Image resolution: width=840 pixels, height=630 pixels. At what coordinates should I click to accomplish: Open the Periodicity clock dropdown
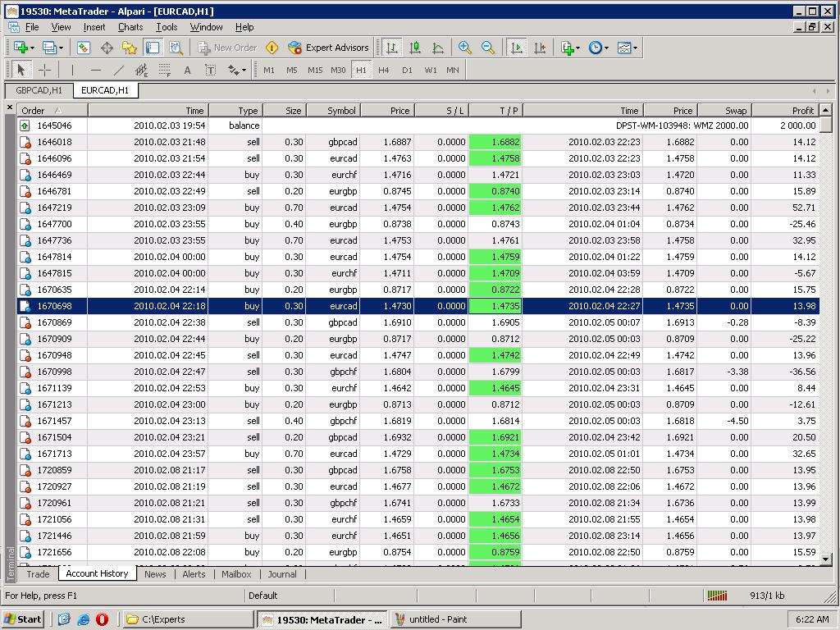(599, 48)
